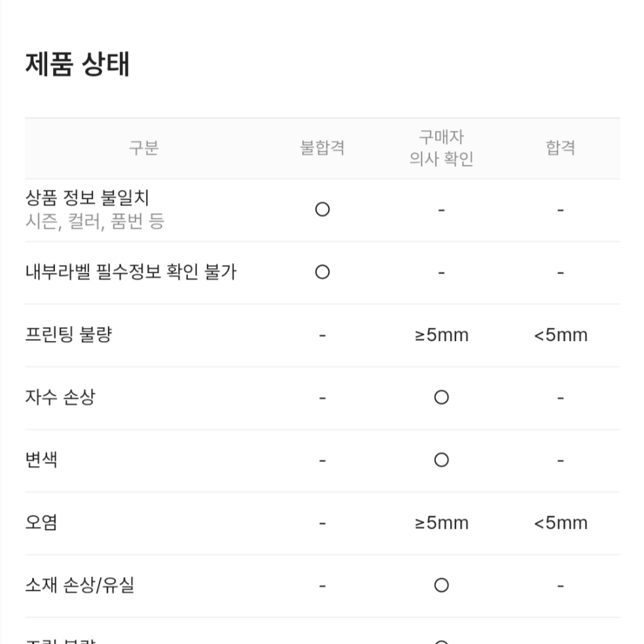Click the circle mark for 내부라벨 필수정보 확인 불가
The image size is (644, 644).
click(323, 272)
